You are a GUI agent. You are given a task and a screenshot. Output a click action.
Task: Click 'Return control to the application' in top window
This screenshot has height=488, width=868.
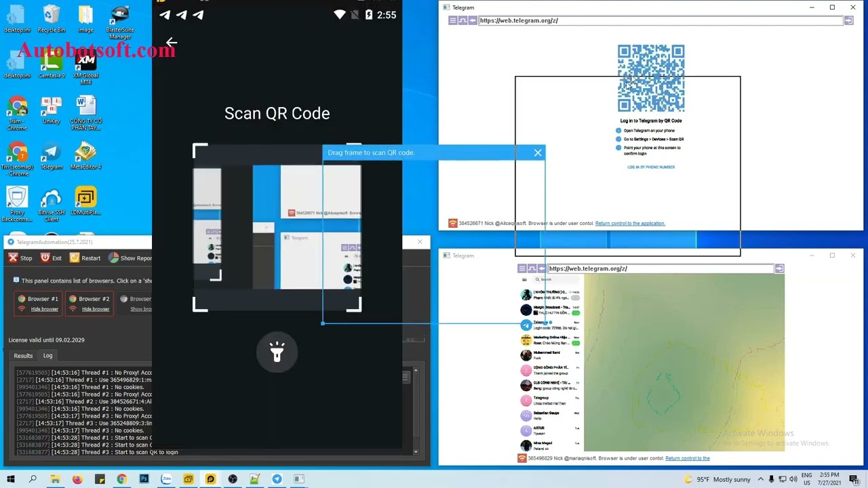630,223
